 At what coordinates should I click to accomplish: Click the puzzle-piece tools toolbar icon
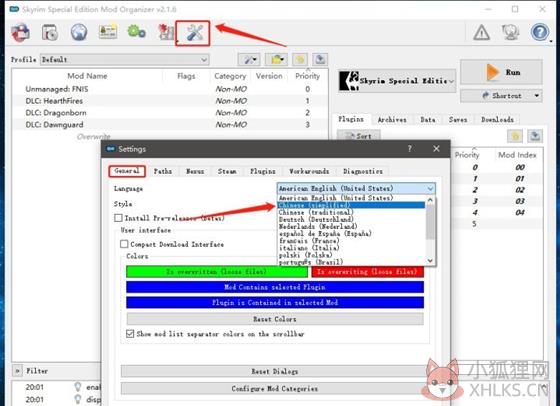tap(165, 32)
